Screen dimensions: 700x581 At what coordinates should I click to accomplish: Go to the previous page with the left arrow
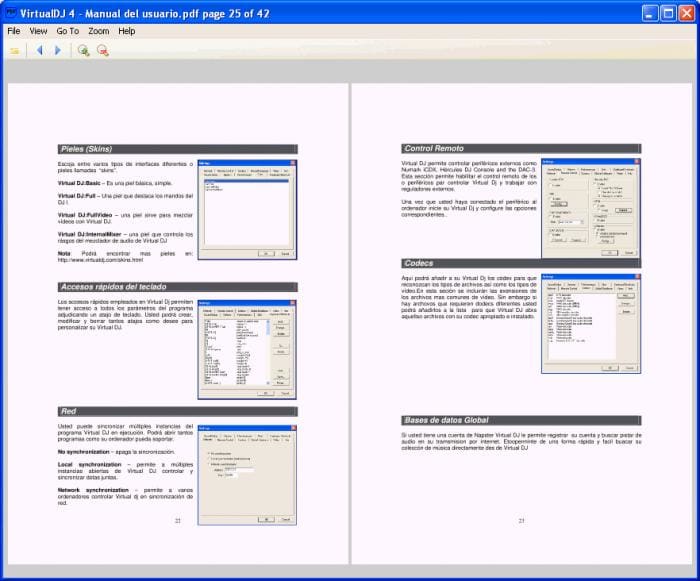pyautogui.click(x=39, y=50)
